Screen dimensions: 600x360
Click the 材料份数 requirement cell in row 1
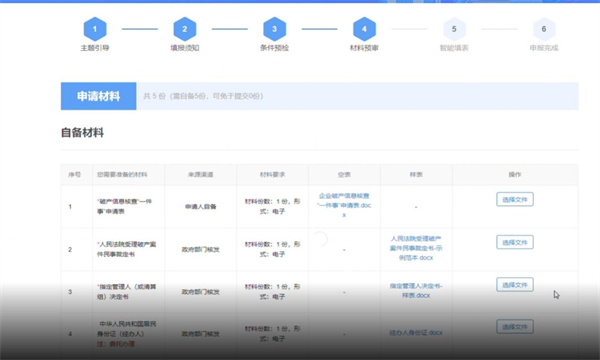pos(272,206)
